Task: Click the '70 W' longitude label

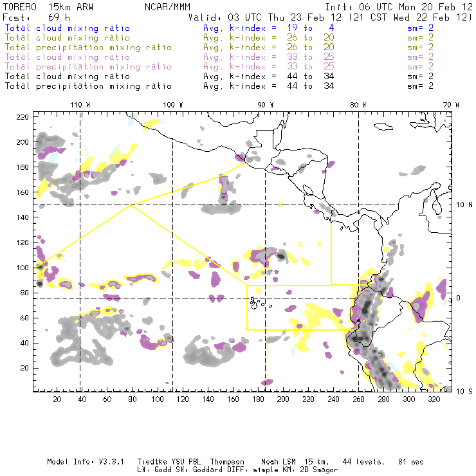Action: tap(451, 105)
